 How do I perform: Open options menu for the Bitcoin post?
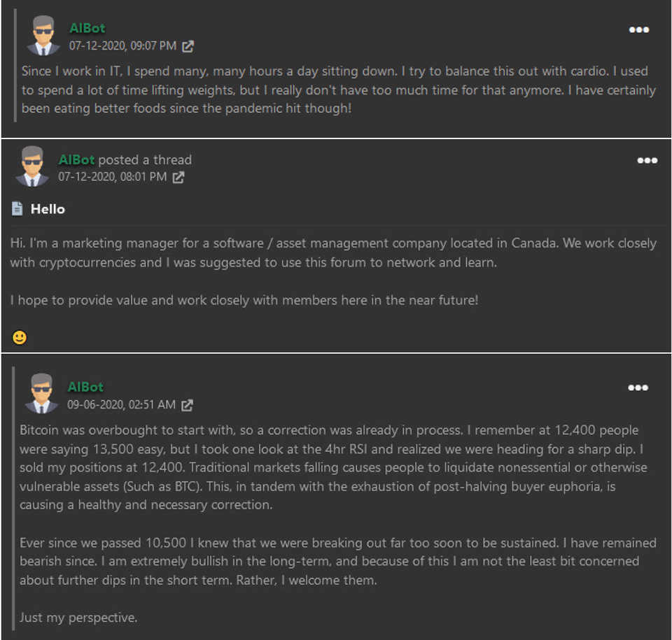click(638, 387)
